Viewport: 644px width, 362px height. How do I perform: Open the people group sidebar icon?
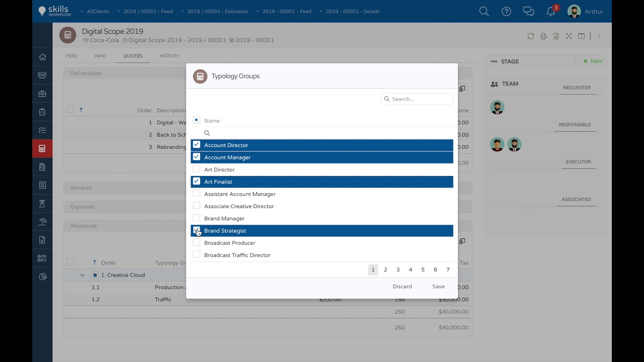pyautogui.click(x=42, y=75)
